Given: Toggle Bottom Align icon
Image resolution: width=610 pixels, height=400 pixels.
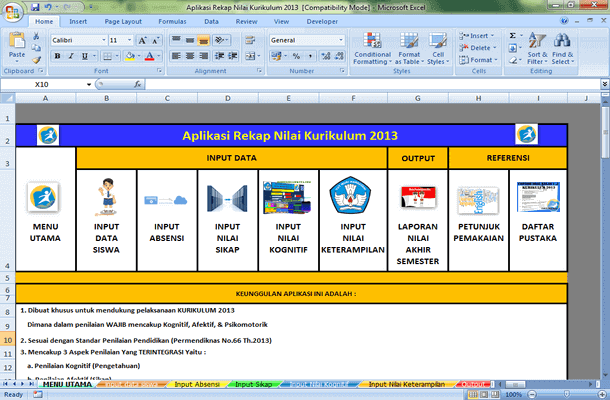Looking at the screenshot, I should tap(203, 40).
